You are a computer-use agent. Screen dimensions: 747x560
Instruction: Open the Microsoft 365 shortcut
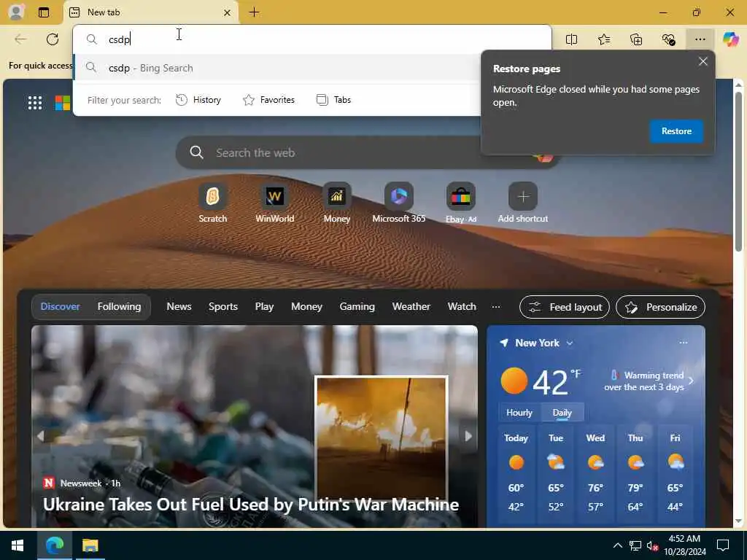pyautogui.click(x=399, y=203)
